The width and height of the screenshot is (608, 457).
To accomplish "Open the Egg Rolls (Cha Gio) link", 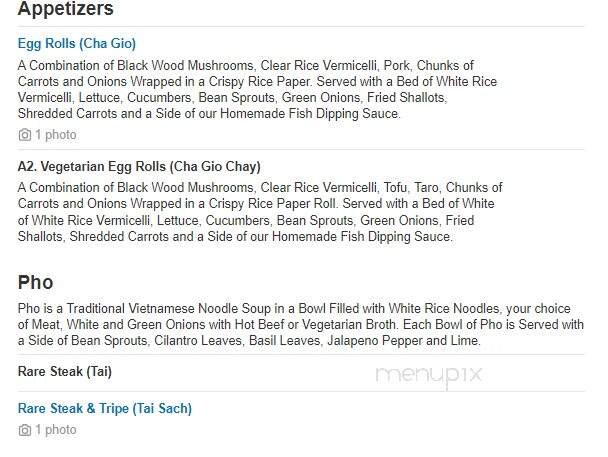I will coord(77,44).
